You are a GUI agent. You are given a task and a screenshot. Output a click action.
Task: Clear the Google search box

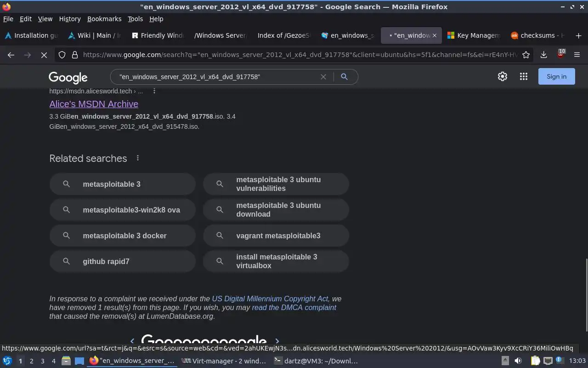click(323, 77)
